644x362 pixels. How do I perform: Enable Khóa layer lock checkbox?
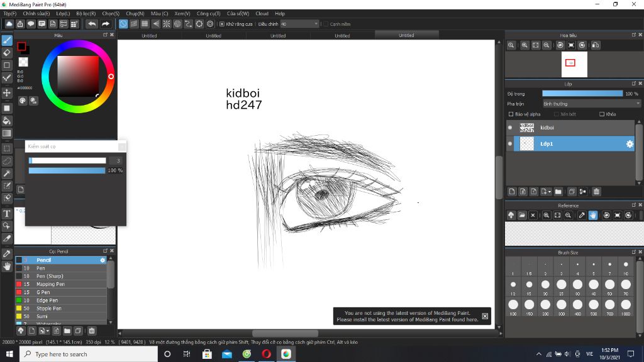[602, 114]
